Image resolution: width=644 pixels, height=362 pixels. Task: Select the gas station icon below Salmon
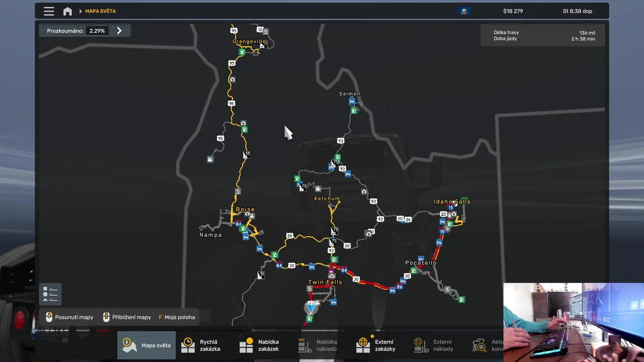click(354, 110)
